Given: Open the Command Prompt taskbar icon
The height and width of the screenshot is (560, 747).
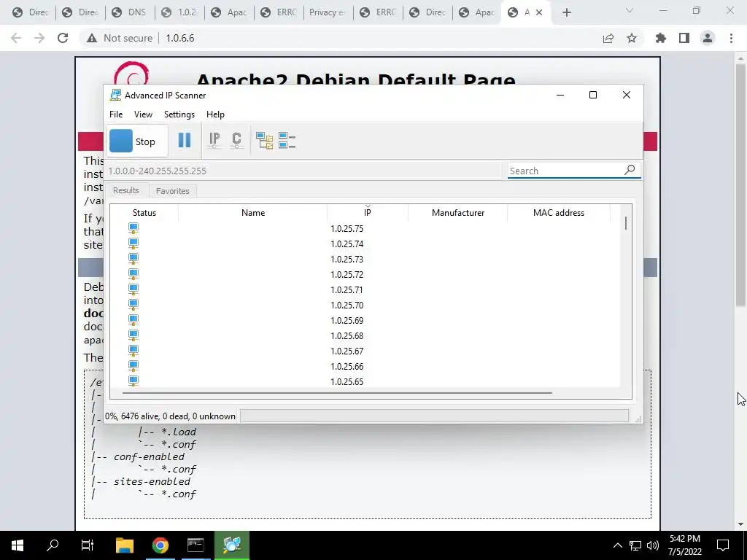Looking at the screenshot, I should pyautogui.click(x=196, y=545).
